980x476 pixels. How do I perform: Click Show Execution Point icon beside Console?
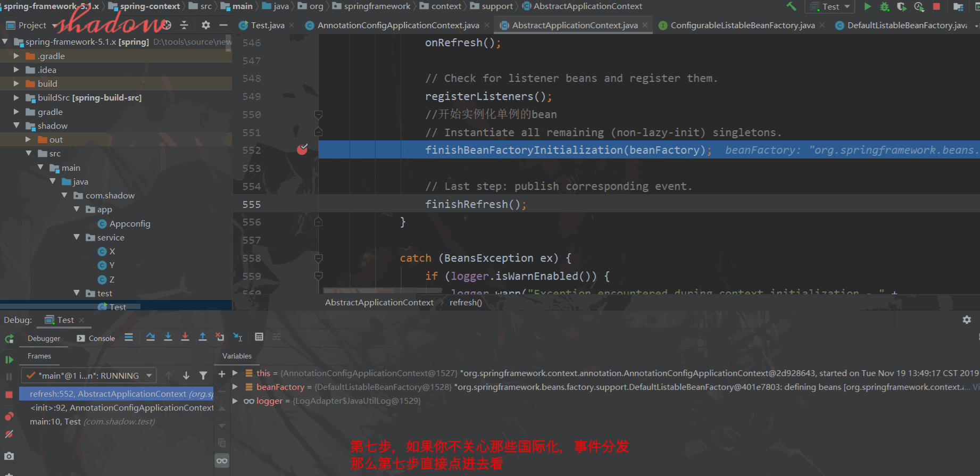(129, 337)
